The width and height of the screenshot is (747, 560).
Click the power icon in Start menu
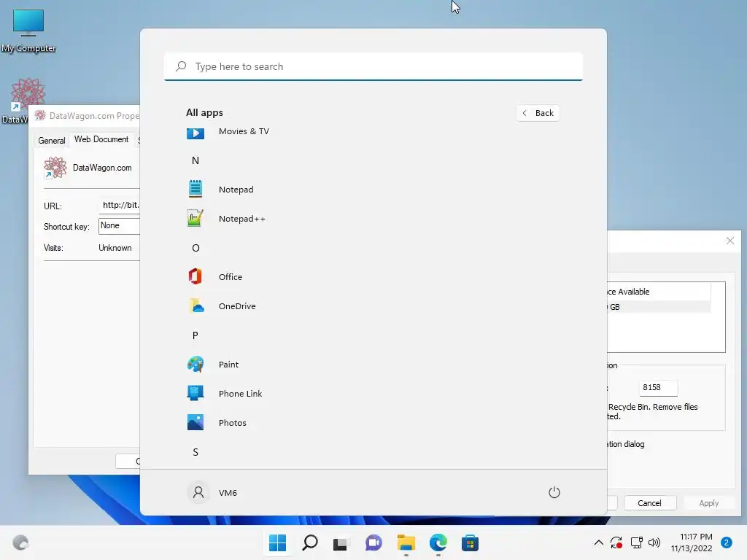click(554, 492)
